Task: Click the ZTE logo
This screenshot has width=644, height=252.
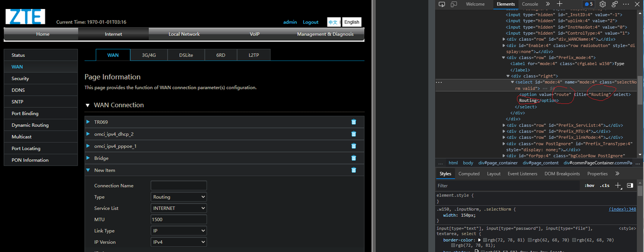Action: click(25, 16)
